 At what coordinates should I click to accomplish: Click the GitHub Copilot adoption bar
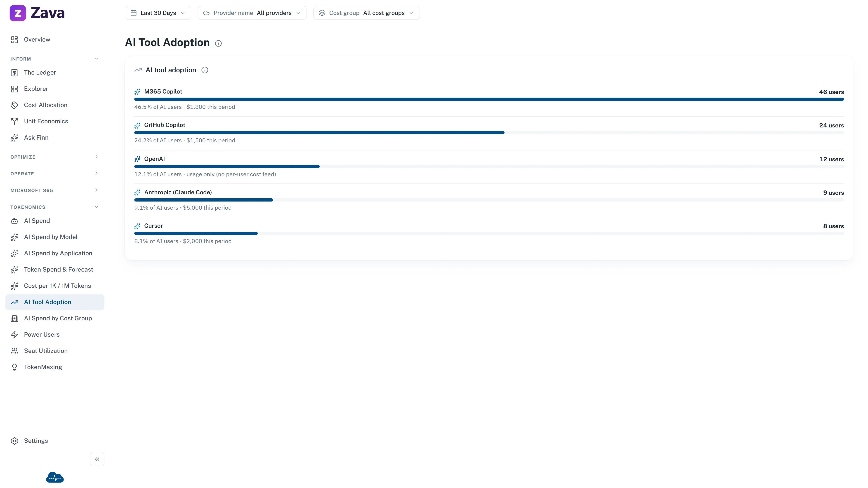(489, 133)
